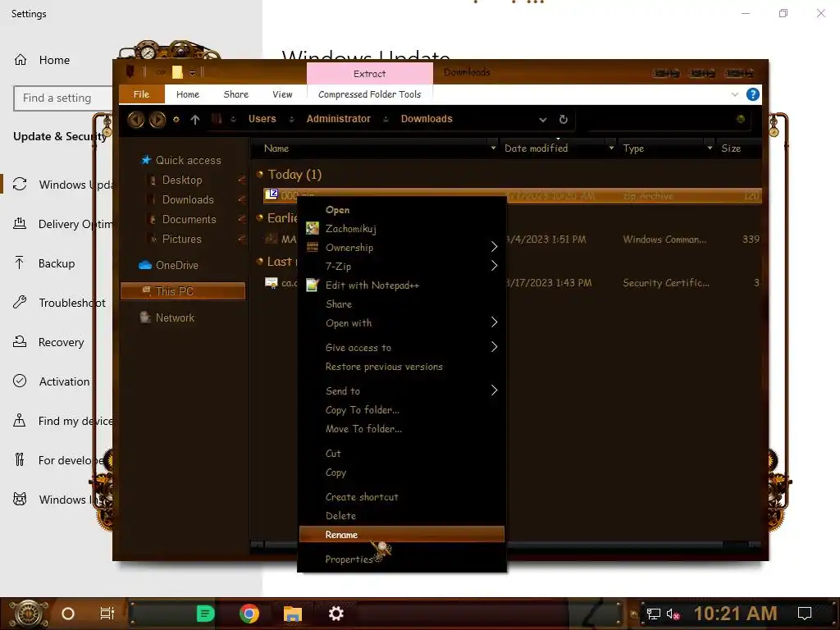Image resolution: width=840 pixels, height=630 pixels.
Task: Refresh the Downloads folder view
Action: (563, 120)
